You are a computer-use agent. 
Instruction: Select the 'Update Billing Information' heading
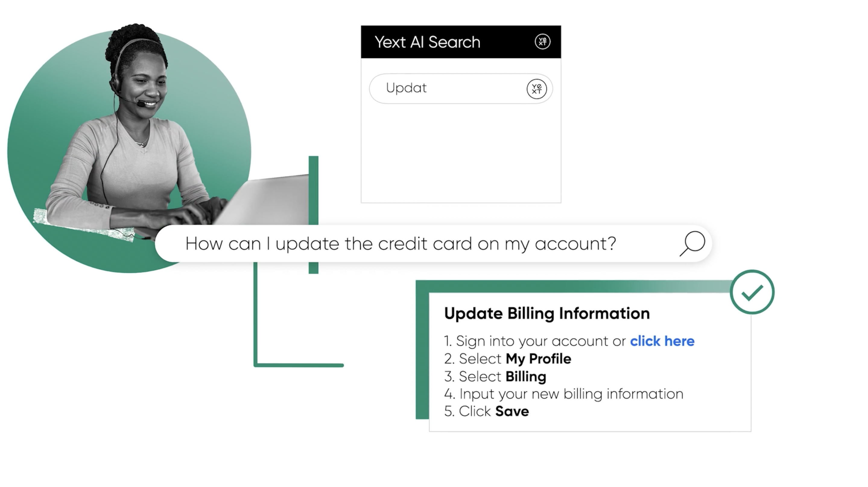[x=547, y=313]
